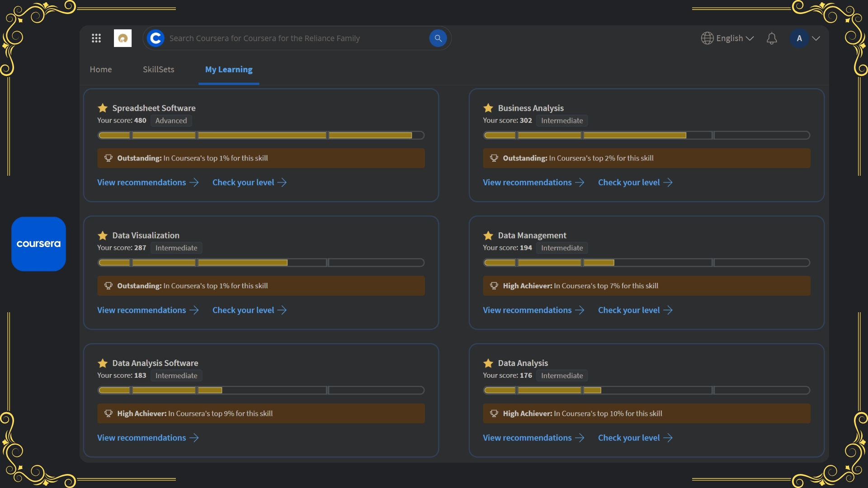Click the Data Analysis Software card title
This screenshot has height=488, width=868.
point(155,363)
